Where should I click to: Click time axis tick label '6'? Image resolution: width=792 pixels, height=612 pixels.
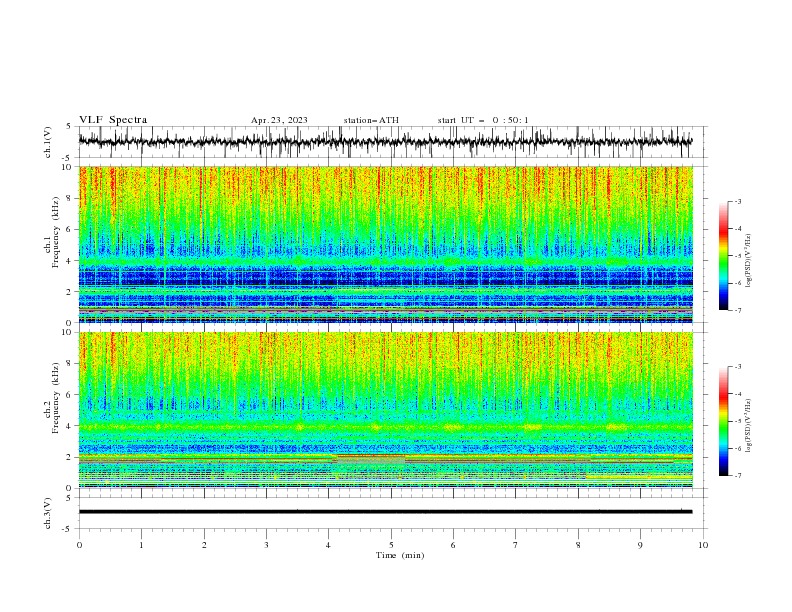453,545
